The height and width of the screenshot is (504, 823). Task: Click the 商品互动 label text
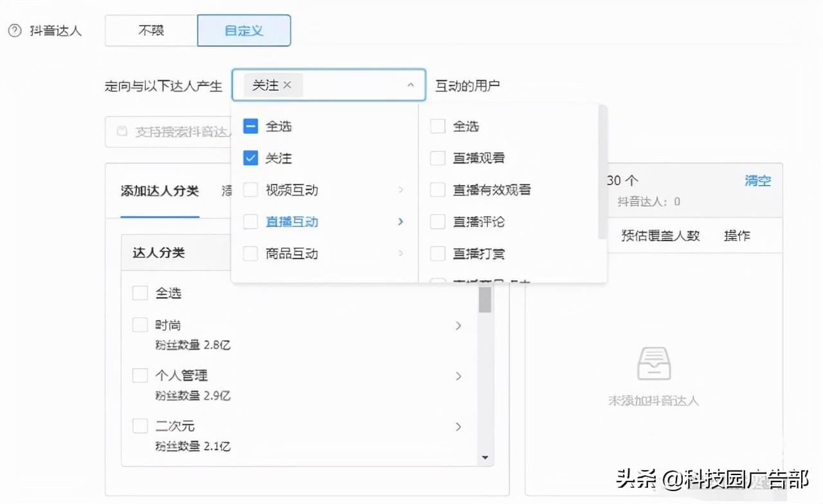292,253
